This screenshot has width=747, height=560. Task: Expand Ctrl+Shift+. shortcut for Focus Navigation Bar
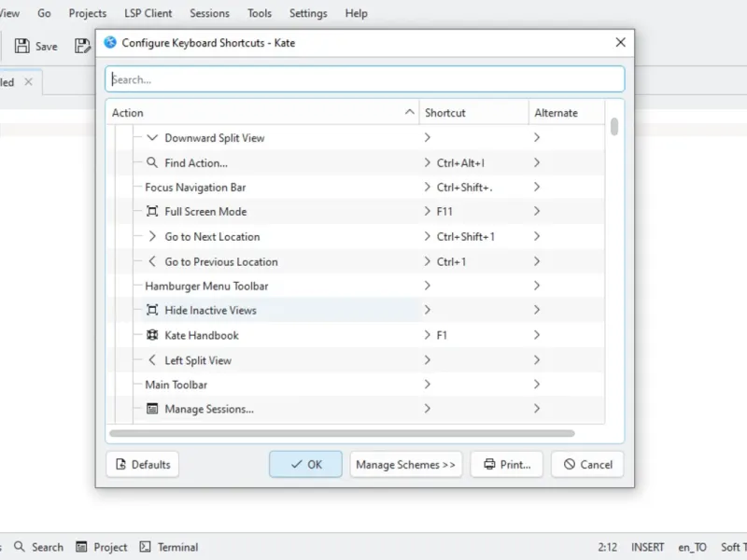point(428,188)
